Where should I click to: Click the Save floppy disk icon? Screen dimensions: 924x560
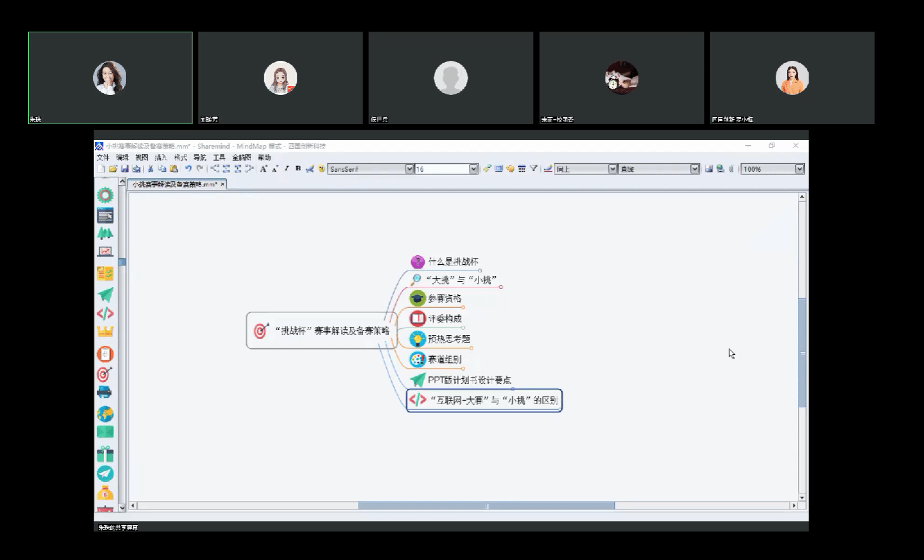pyautogui.click(x=125, y=169)
